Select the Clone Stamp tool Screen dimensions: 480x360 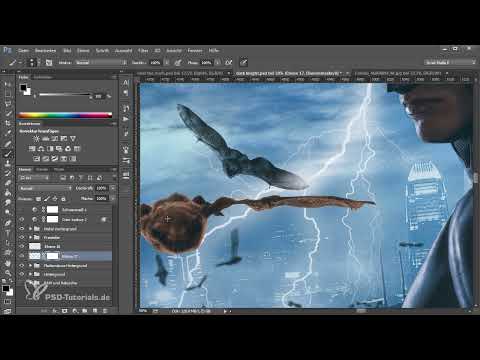(8, 163)
